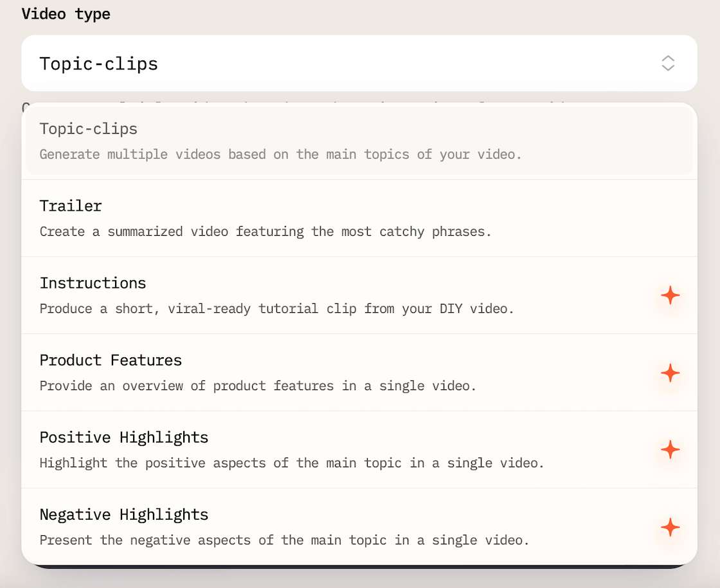This screenshot has height=588, width=720.
Task: Select the Negative Highlights option
Action: [x=123, y=514]
